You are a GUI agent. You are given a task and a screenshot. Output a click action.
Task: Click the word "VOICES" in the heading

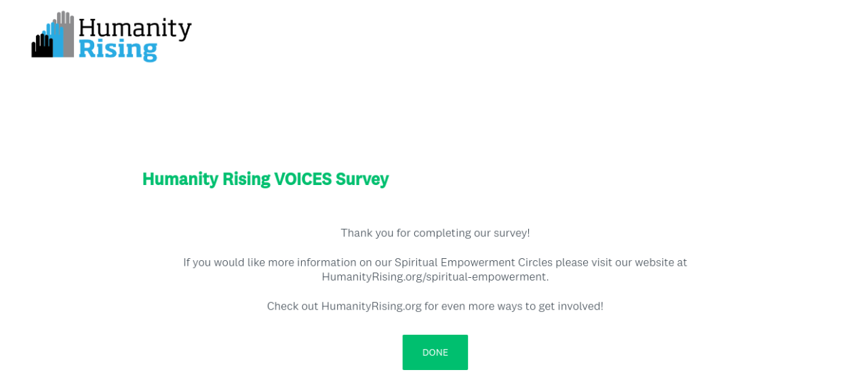tap(302, 179)
